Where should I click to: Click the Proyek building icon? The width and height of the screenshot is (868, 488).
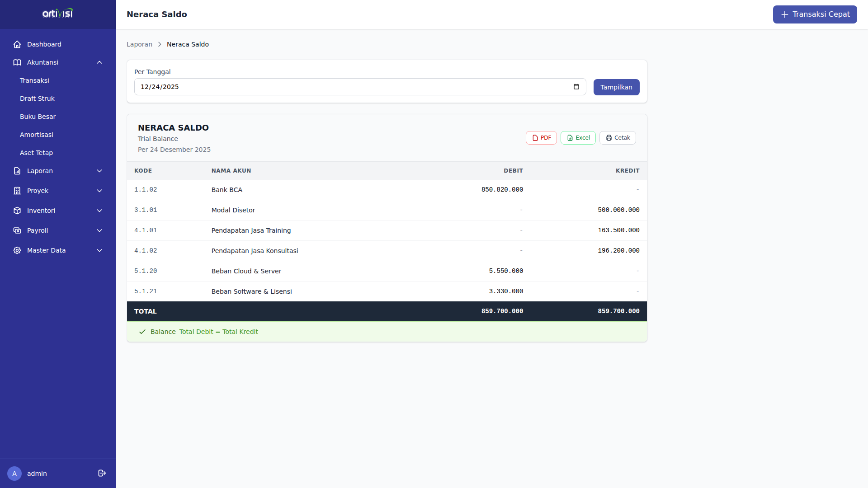[17, 191]
